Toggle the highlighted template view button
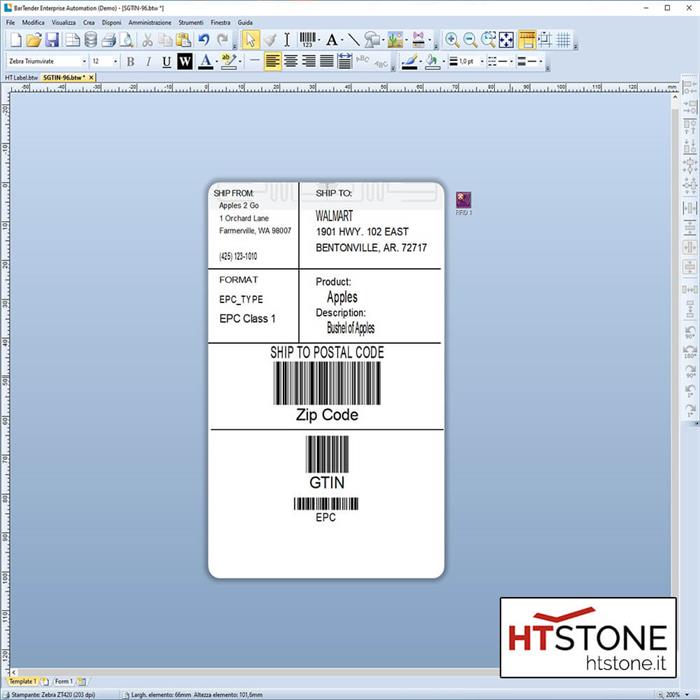The width and height of the screenshot is (700, 700). pos(527,40)
